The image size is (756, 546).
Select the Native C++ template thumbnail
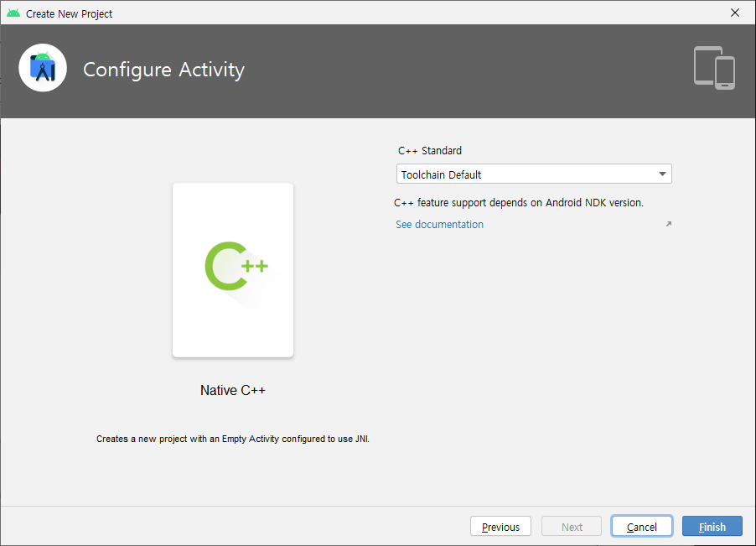pos(233,270)
